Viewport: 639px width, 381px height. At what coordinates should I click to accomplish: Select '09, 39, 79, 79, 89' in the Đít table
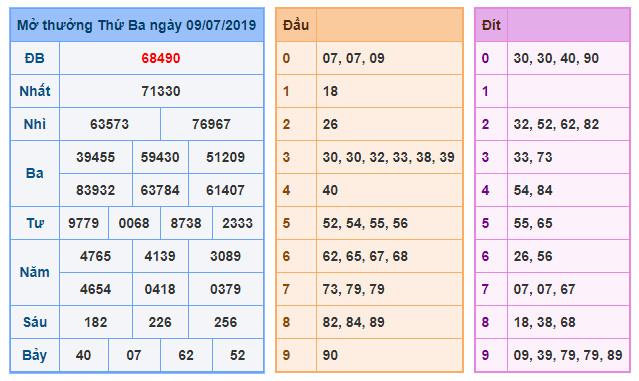568,355
